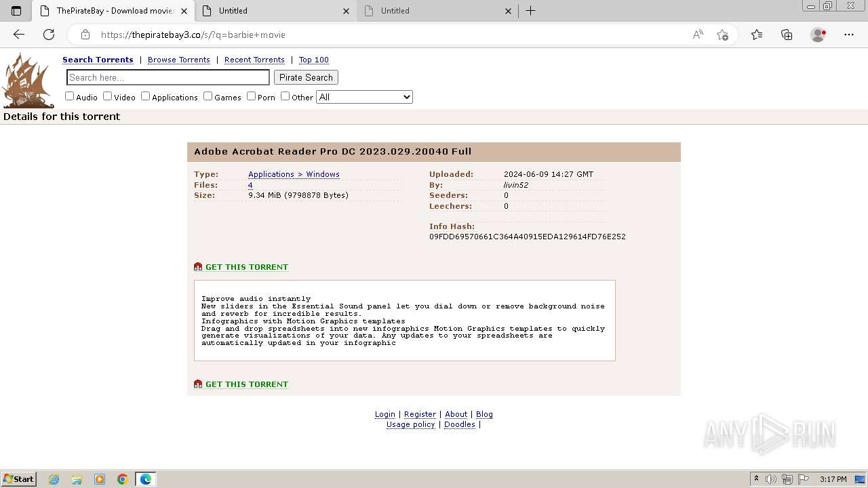Click the torrent title Adobe Acrobat Reader Pro
The height and width of the screenshot is (488, 868).
click(x=333, y=152)
